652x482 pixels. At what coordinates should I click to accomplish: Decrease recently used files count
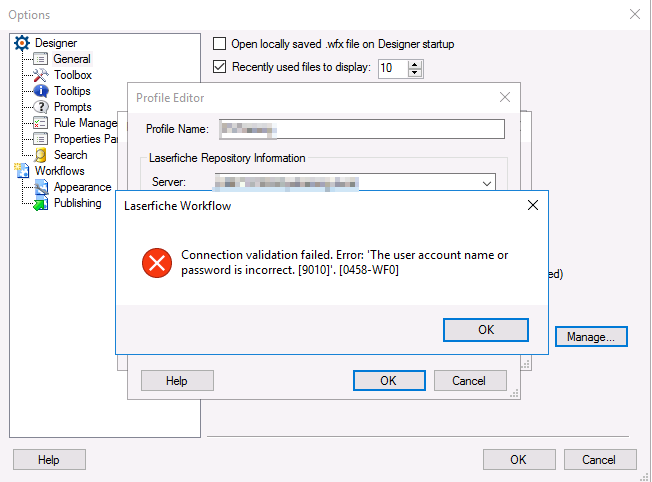[415, 72]
